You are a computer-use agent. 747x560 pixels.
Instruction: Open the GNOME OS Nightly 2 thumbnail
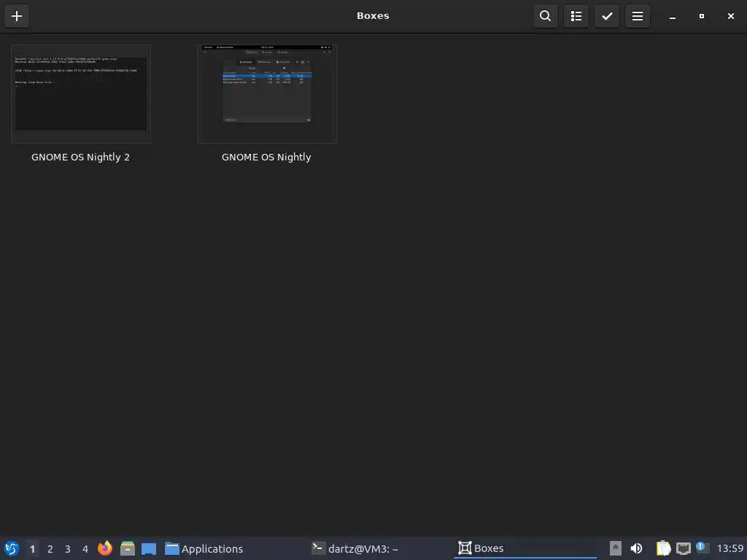(81, 94)
